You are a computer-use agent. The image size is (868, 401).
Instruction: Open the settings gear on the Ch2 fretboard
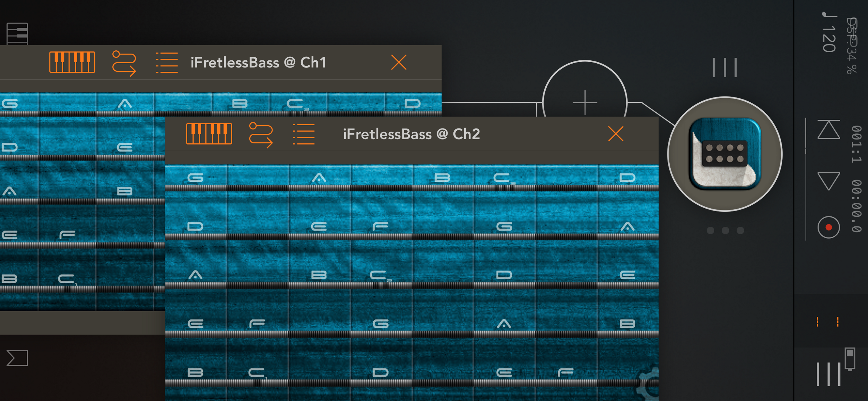click(648, 384)
